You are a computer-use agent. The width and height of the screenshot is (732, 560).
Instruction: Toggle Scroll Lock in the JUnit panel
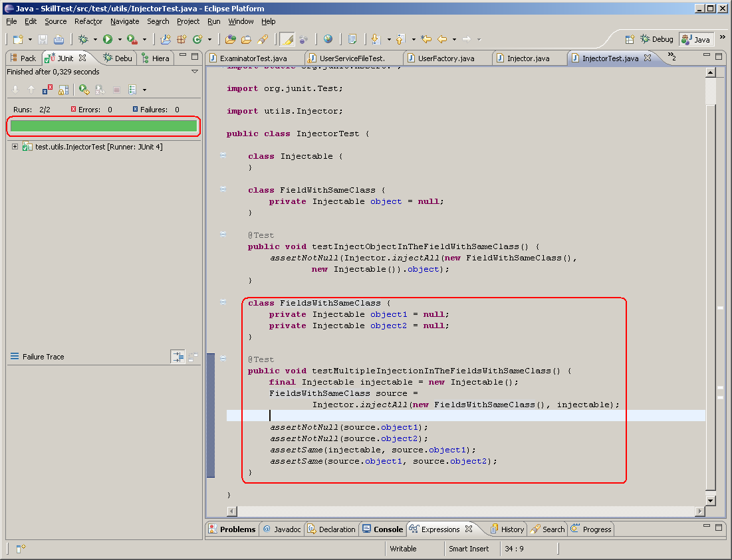[62, 89]
